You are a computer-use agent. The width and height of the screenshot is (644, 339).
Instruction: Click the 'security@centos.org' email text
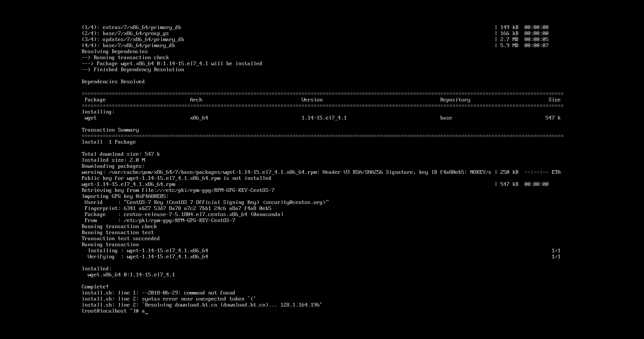pyautogui.click(x=296, y=202)
